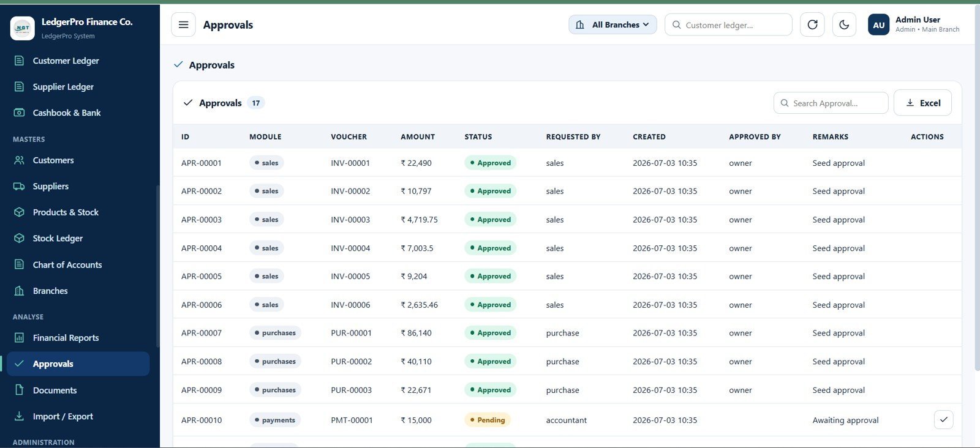The height and width of the screenshot is (448, 980).
Task: Click the purchases tag in APR-00007 row
Action: tap(275, 333)
